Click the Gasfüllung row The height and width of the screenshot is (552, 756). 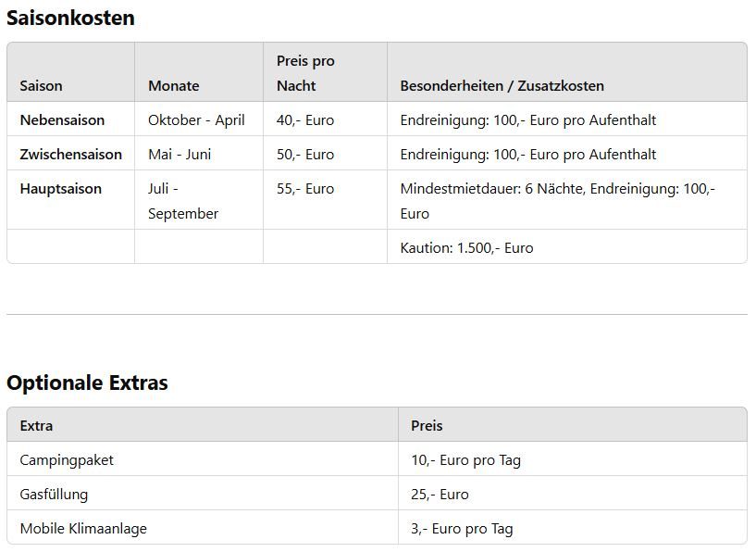click(377, 493)
